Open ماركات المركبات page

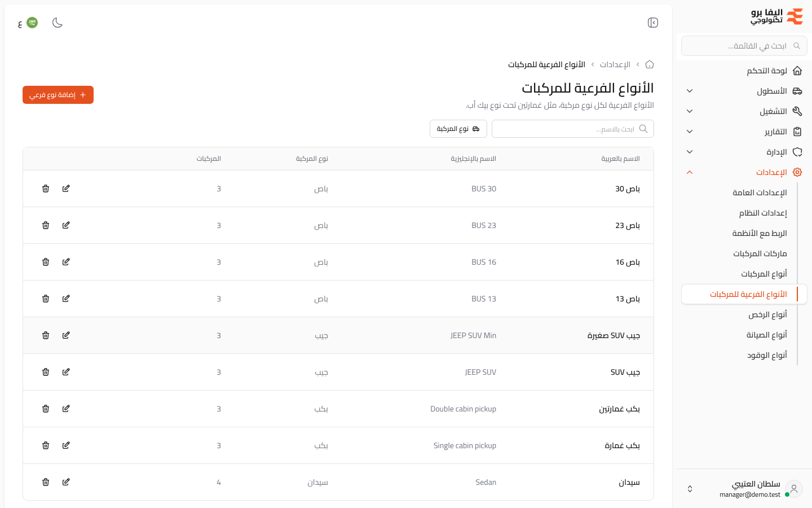tap(760, 253)
